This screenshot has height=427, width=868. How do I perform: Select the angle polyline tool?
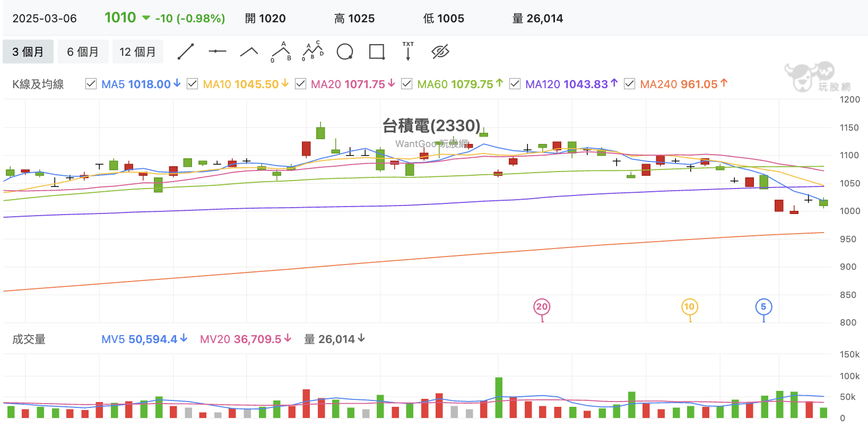249,52
